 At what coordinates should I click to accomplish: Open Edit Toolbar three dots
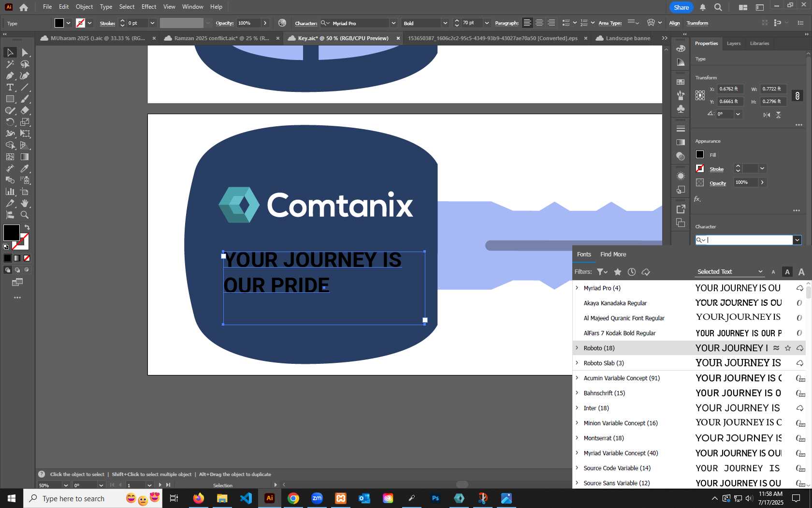[x=17, y=298]
